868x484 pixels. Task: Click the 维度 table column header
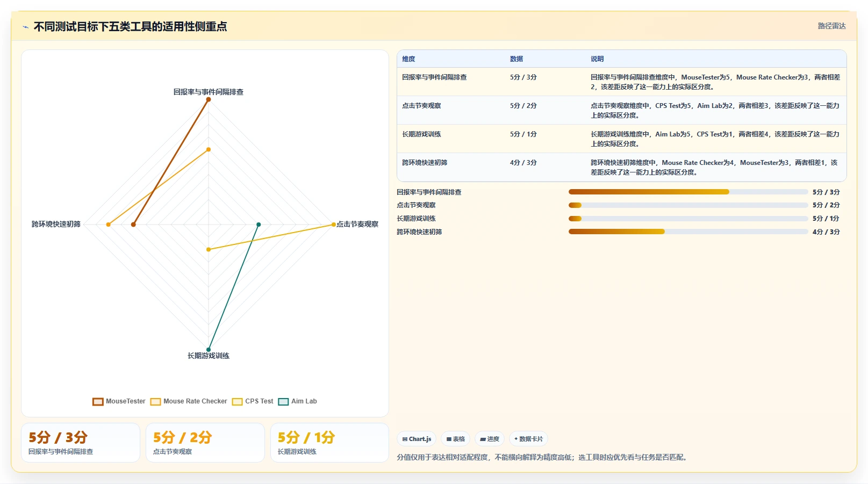(x=408, y=59)
